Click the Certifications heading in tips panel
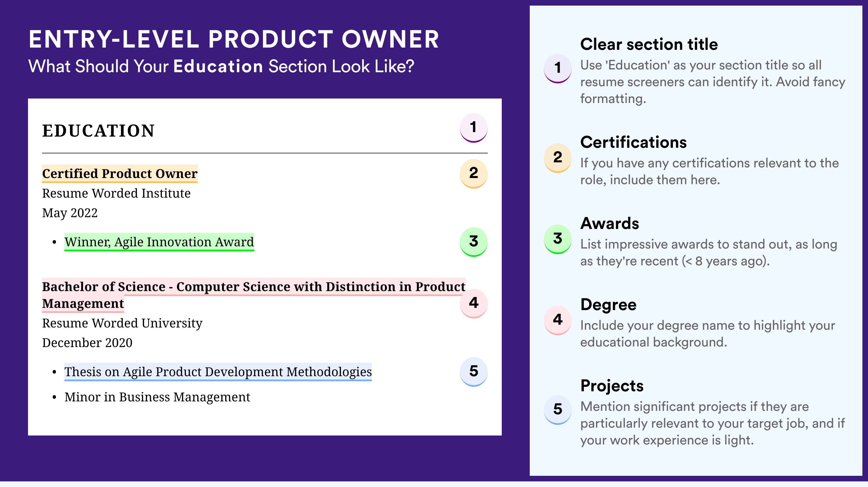 click(x=633, y=142)
